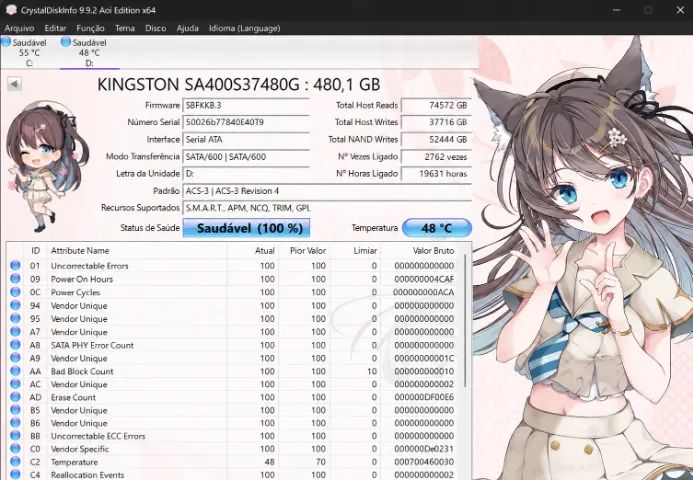Click Nº Horas Ligado value 19631 horas
The width and height of the screenshot is (693, 480).
(436, 174)
